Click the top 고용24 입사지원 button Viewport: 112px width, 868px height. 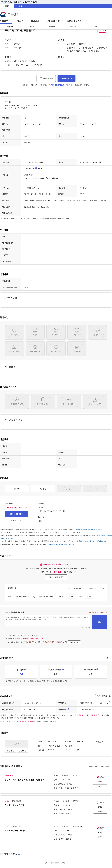click(x=66, y=78)
